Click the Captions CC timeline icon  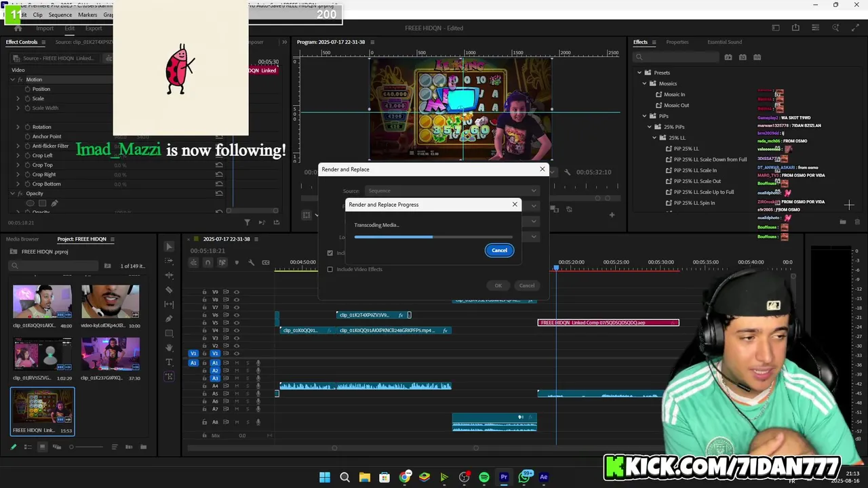266,262
